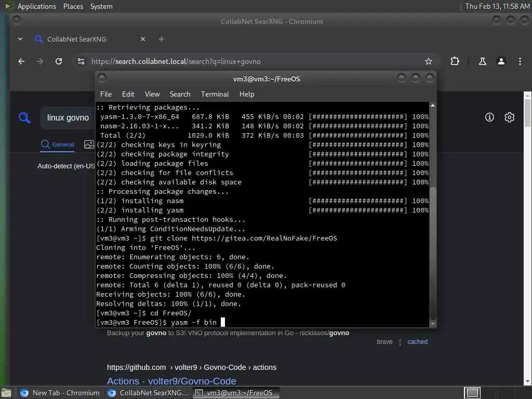Click the CollabNet SearXNG tab title
The height and width of the screenshot is (399, 532).
click(77, 39)
